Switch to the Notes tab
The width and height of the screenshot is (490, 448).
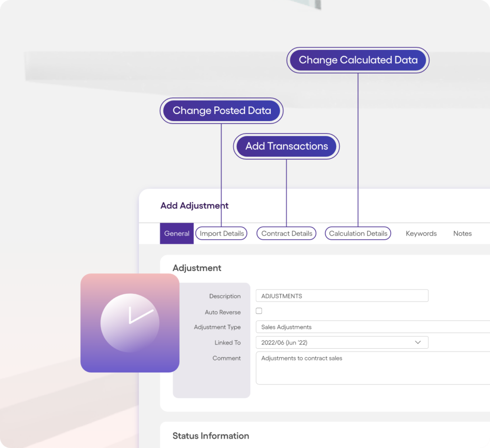[x=462, y=233]
